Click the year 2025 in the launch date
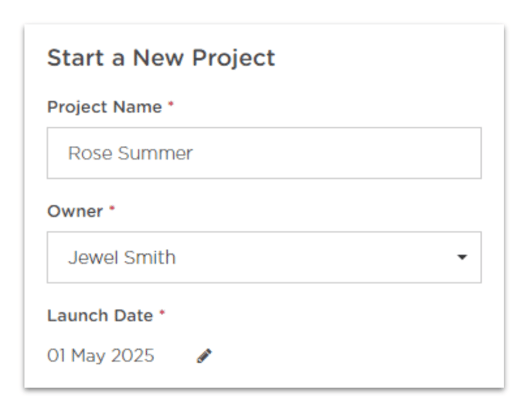Viewport: 532px width, 418px height. (133, 355)
